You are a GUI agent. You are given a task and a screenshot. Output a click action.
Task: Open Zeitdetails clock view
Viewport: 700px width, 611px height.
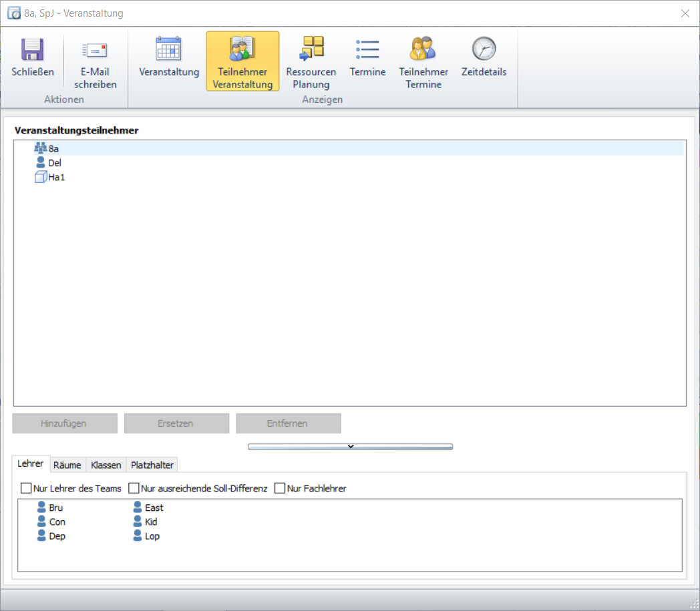(x=484, y=57)
